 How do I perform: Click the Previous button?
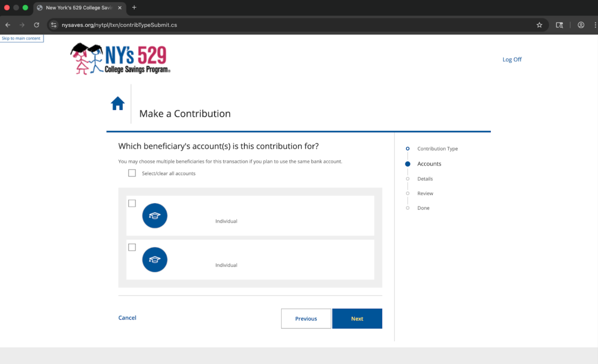click(306, 318)
